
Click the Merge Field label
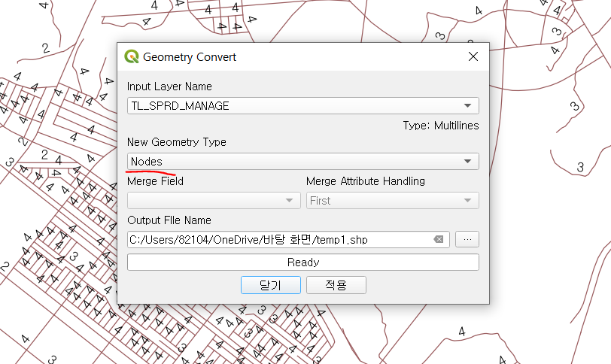155,181
